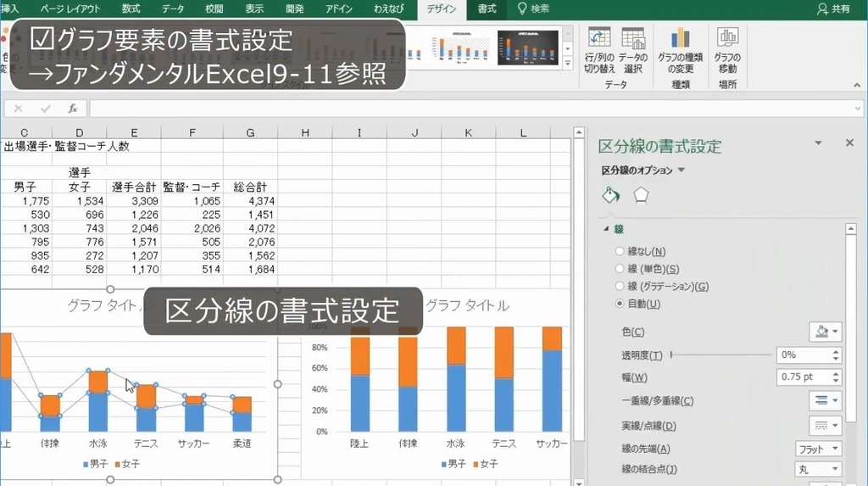Click the 男子 legend entry in left chart

[95, 464]
